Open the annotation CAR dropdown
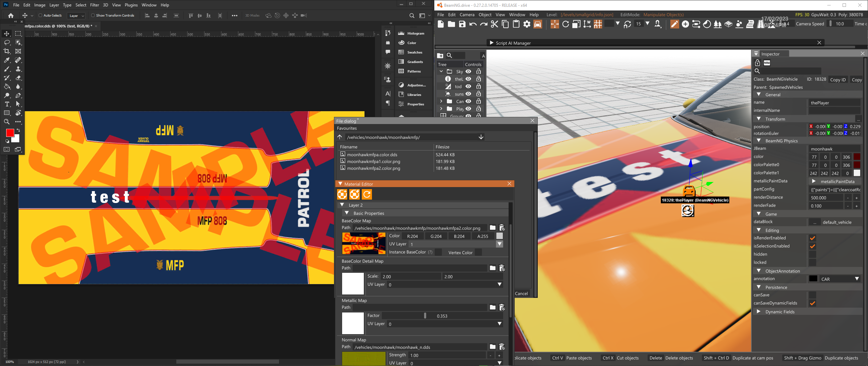 [x=840, y=279]
